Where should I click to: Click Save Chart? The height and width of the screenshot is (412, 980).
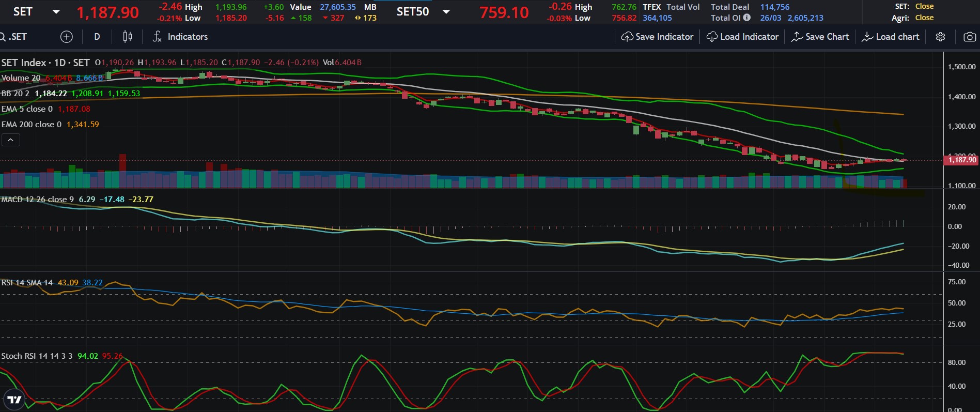(x=820, y=37)
